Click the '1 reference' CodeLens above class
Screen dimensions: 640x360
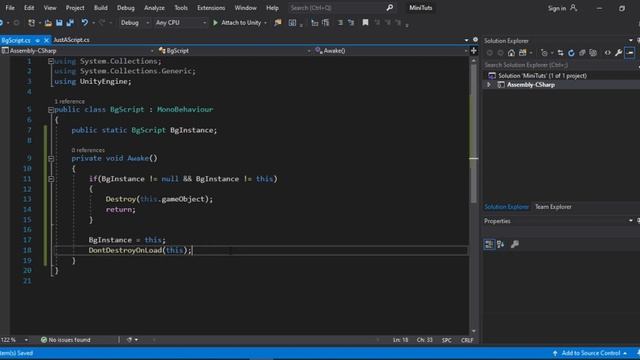69,101
